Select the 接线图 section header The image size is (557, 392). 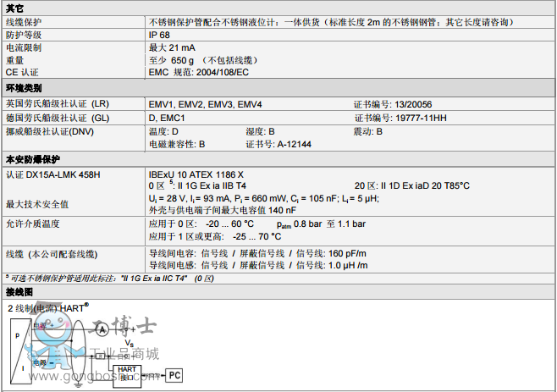pyautogui.click(x=19, y=292)
